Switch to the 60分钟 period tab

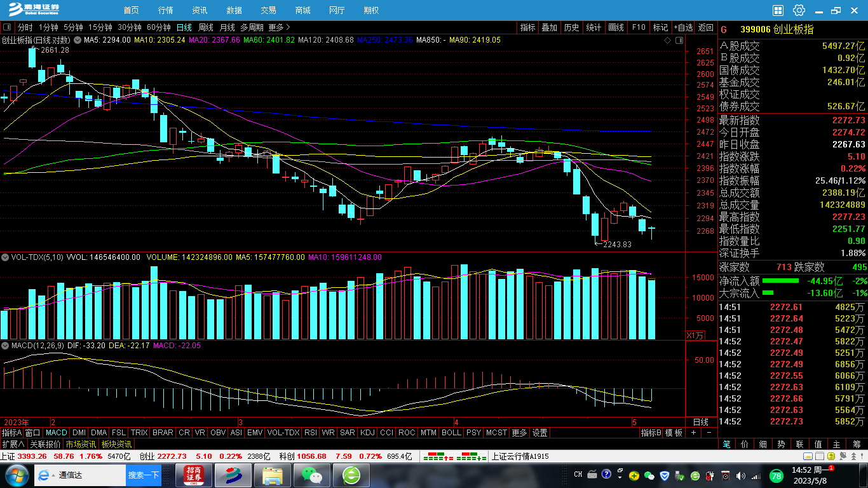coord(159,27)
